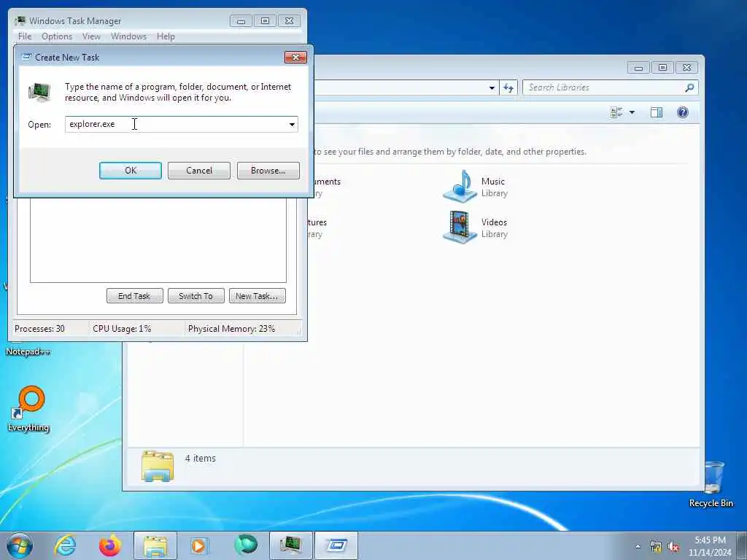Image resolution: width=747 pixels, height=560 pixels.
Task: Open the Windows Start menu
Action: point(20,545)
